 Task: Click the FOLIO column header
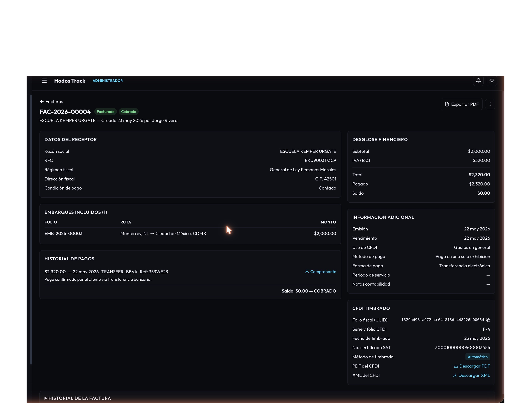[51, 222]
